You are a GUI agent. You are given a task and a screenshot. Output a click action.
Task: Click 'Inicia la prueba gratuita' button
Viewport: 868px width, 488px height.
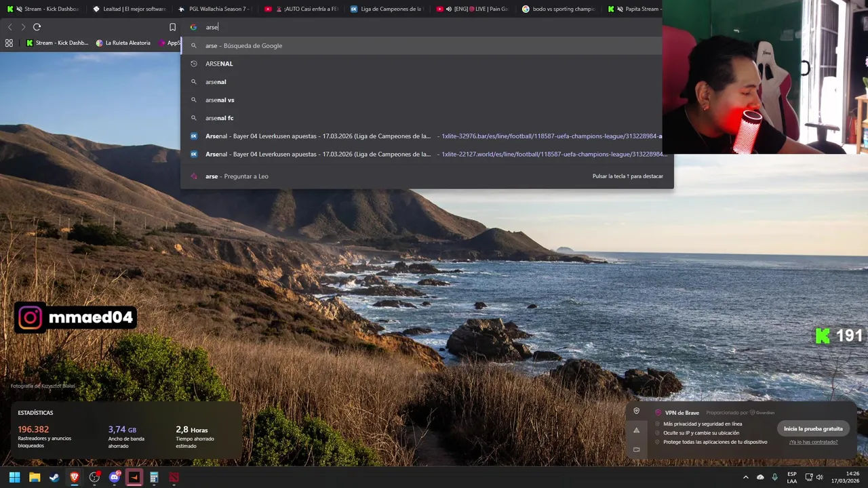(x=813, y=428)
